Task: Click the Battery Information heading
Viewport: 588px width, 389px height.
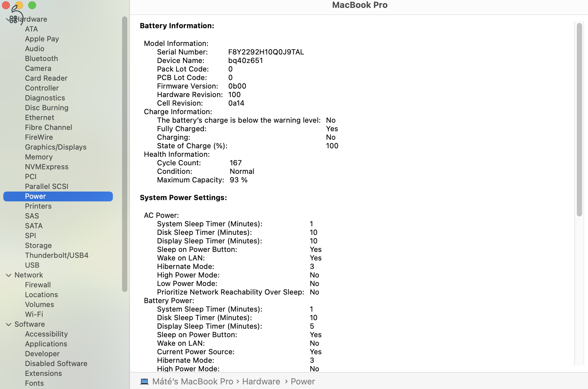Action: pos(177,26)
